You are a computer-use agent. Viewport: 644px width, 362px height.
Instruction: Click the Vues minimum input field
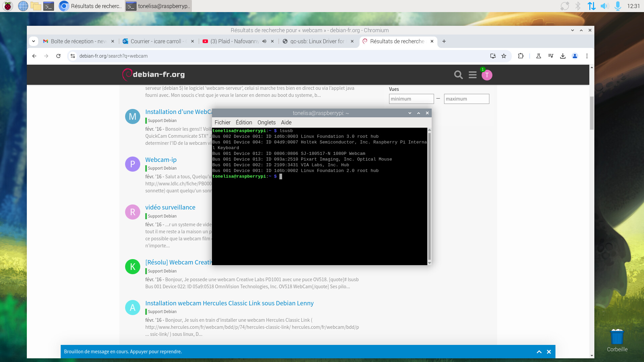[x=412, y=99]
